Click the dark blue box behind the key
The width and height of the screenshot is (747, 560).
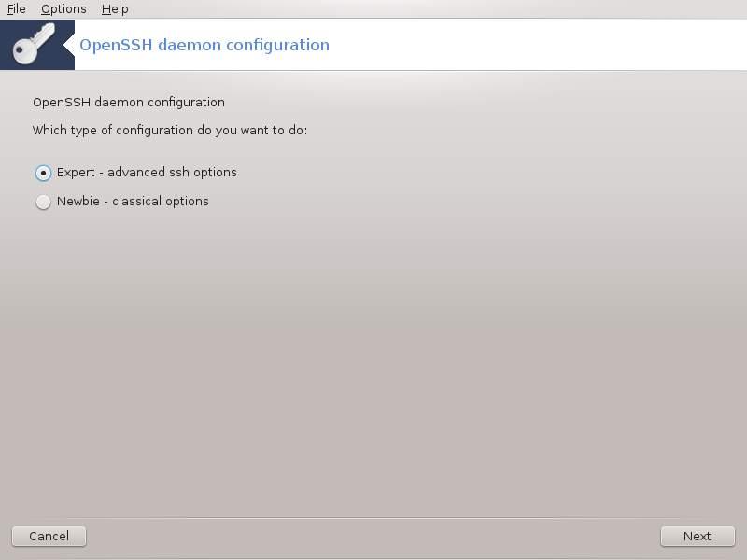tap(37, 45)
